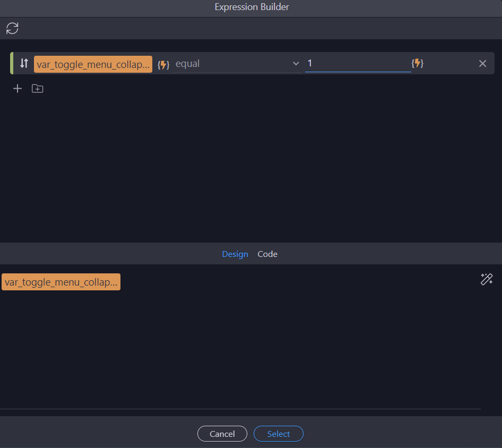Click the refresh icon in the toolbar
This screenshot has width=502, height=448.
click(x=12, y=28)
